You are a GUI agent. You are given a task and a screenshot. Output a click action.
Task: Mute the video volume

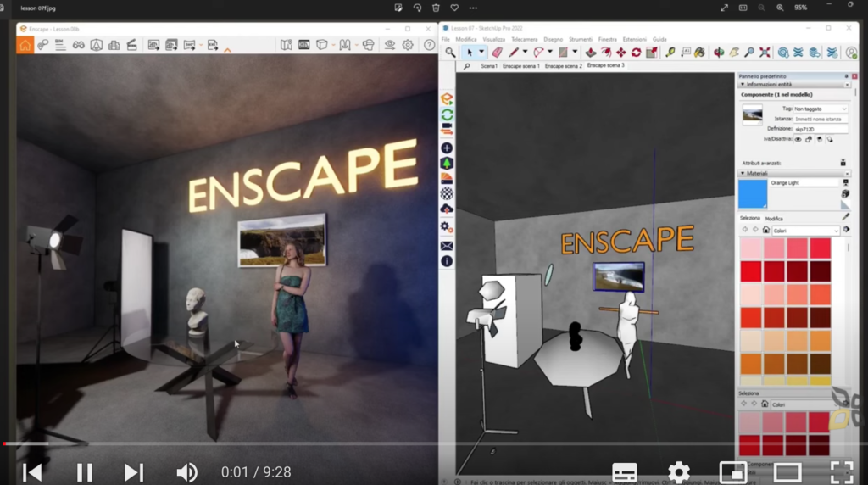coord(186,472)
